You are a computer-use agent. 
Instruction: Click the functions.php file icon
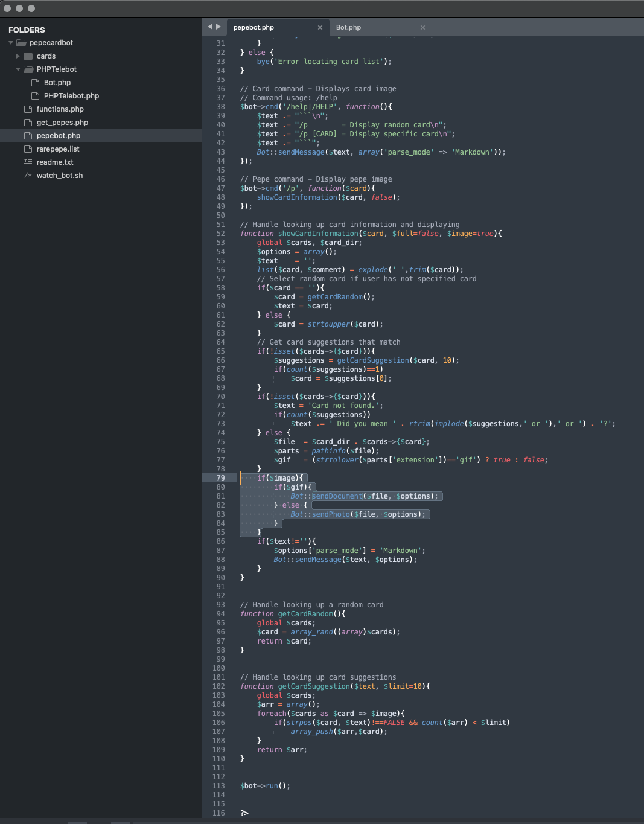coord(28,109)
